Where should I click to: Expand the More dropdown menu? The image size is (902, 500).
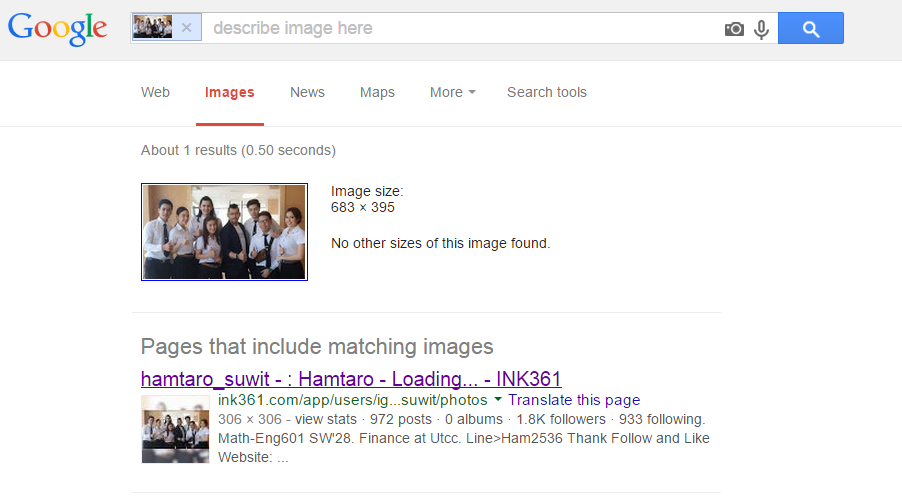point(453,92)
